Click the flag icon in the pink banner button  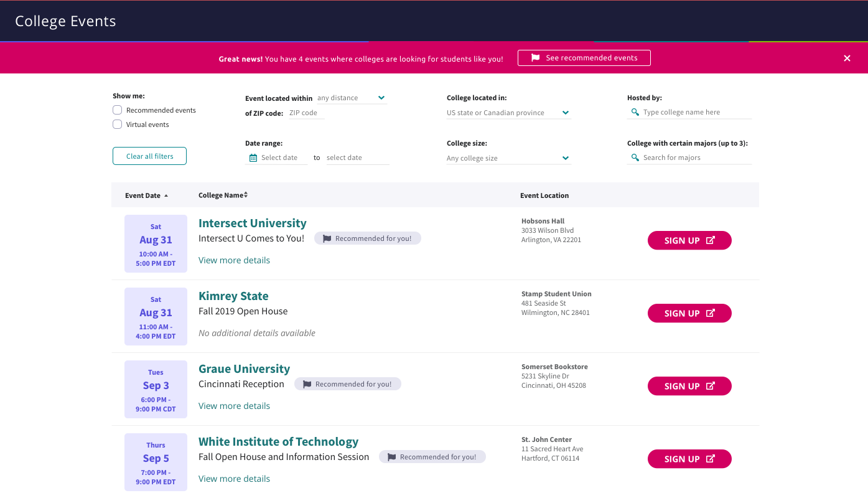click(x=534, y=57)
